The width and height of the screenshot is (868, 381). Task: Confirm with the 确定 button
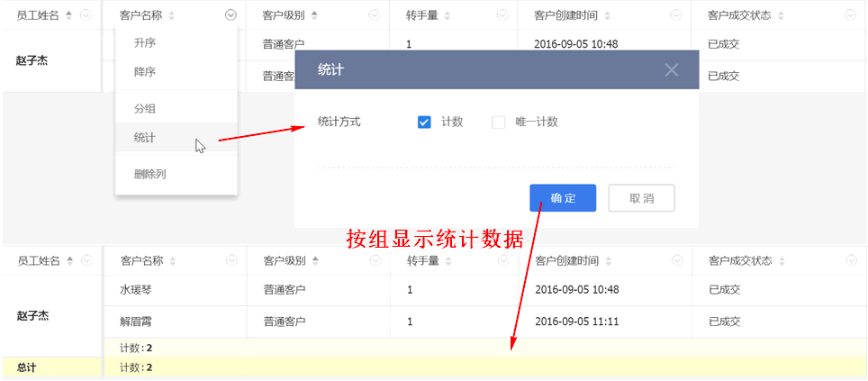[x=563, y=198]
